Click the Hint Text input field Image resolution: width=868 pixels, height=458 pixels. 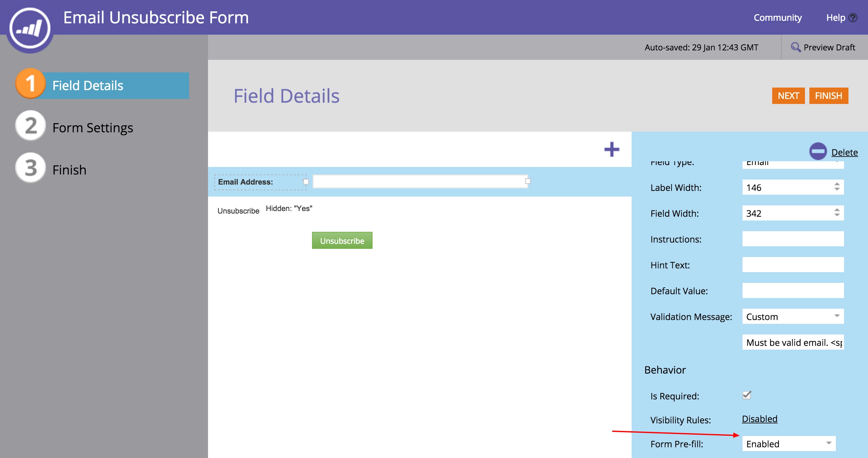pos(793,265)
